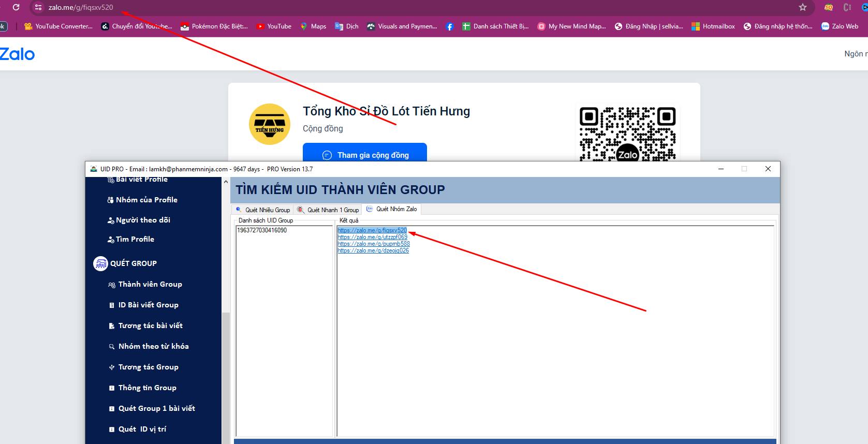The height and width of the screenshot is (444, 868).
Task: Open the Maps bookmark
Action: coord(313,26)
